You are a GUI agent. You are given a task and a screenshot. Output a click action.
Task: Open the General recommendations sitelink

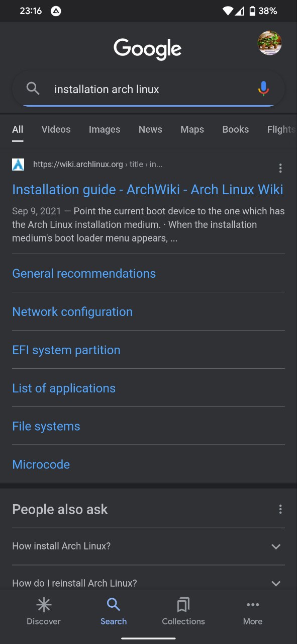coord(84,273)
